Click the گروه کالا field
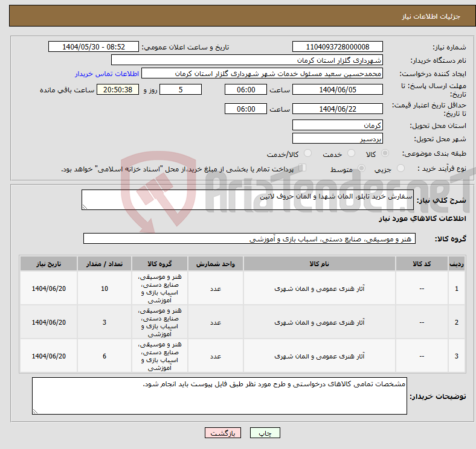This screenshot has width=476, height=449. (249, 238)
